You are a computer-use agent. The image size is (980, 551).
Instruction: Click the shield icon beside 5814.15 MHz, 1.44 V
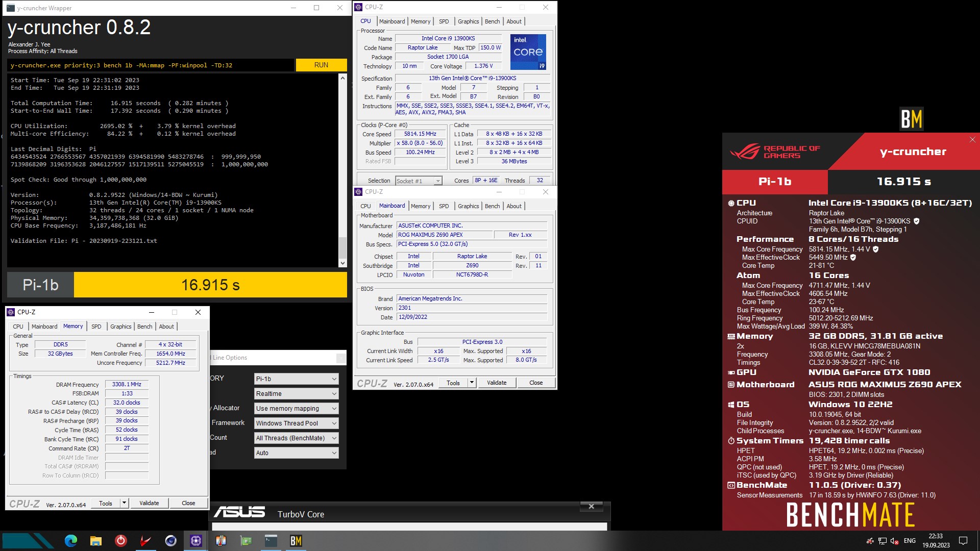pos(876,249)
